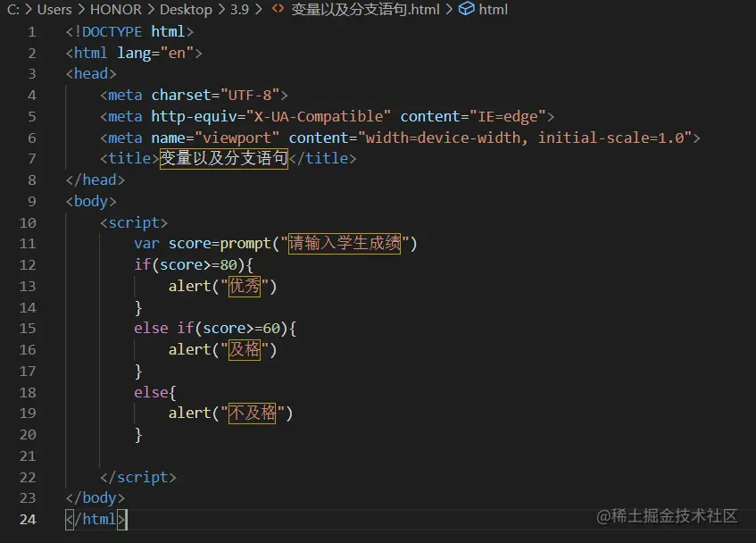The height and width of the screenshot is (543, 756).
Task: Click the closing /head tag
Action: [96, 180]
